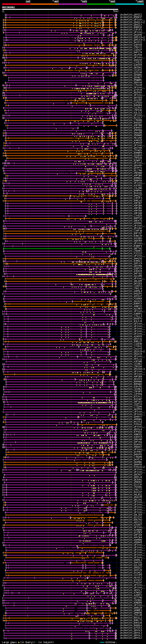Open hit UniRef100_C0PJF1
This screenshot has height=644, width=146.
coord(131,30)
